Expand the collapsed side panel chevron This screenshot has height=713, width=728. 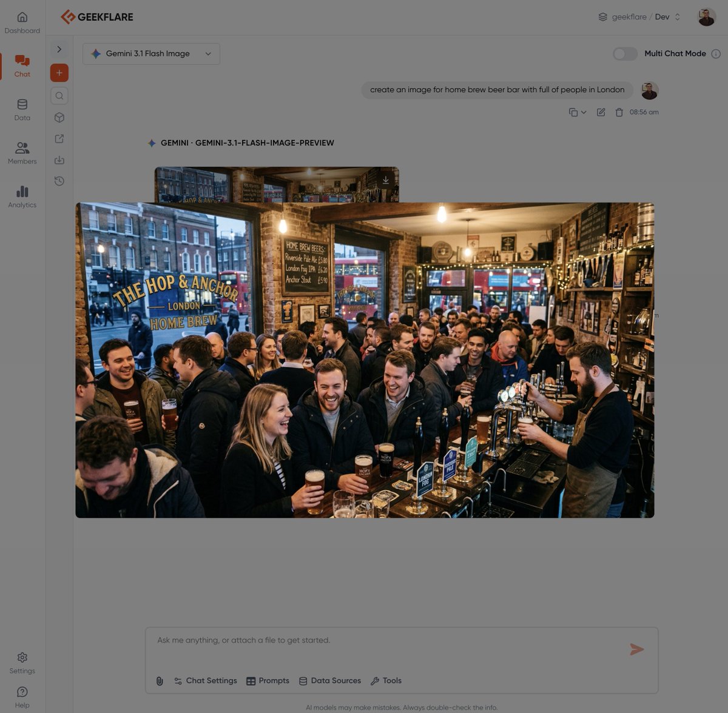[x=59, y=49]
